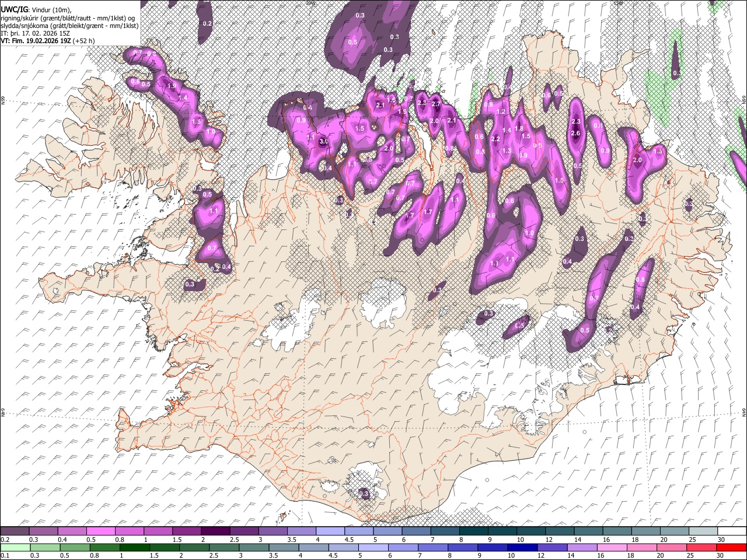Pick bottom legend pink swatch between 18 and 20
The height and width of the screenshot is (560, 747).
(641, 547)
